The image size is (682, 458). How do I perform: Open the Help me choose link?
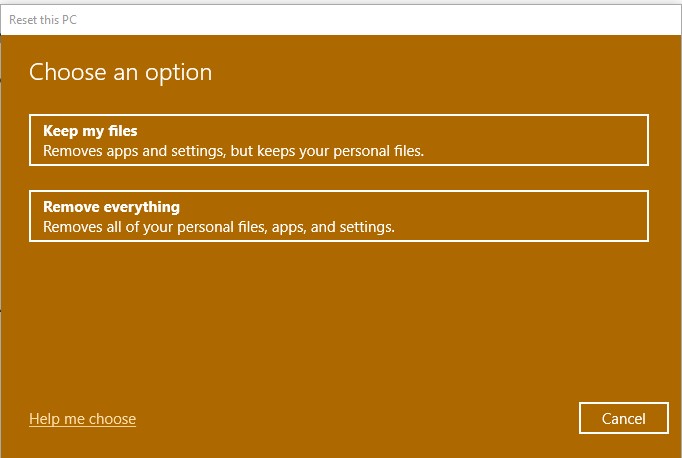pyautogui.click(x=82, y=418)
